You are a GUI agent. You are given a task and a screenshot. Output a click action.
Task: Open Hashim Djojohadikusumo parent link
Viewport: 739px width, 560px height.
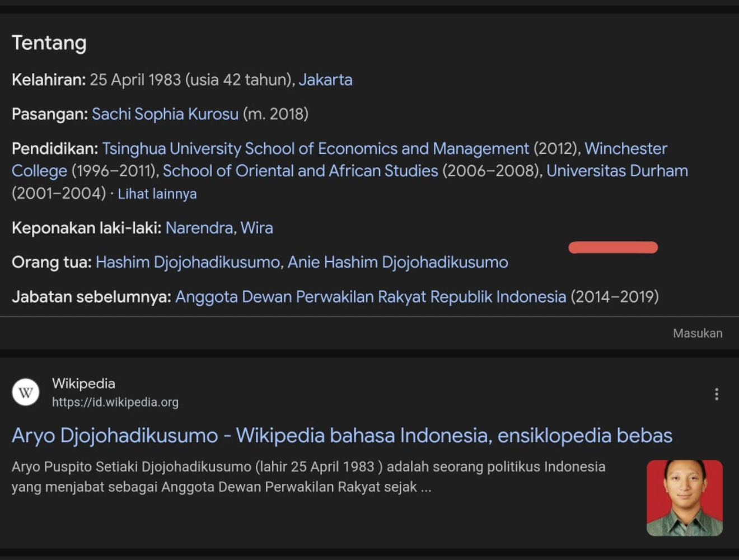(188, 262)
